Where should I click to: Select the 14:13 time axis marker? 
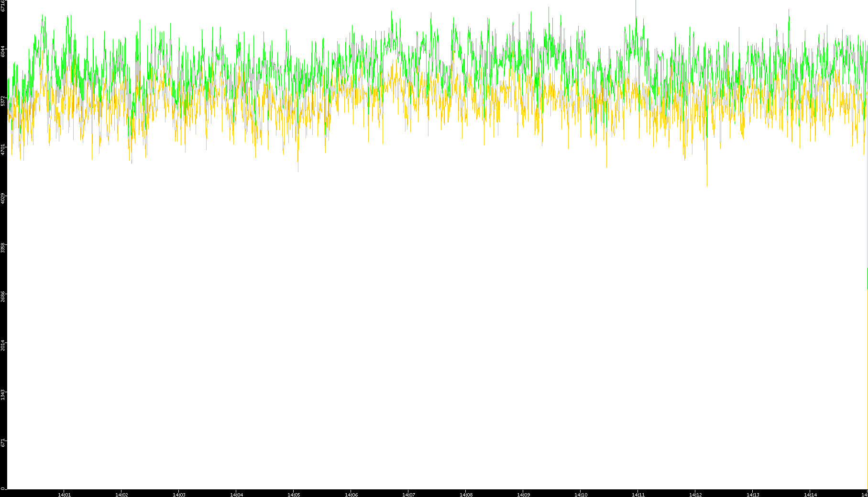click(753, 494)
